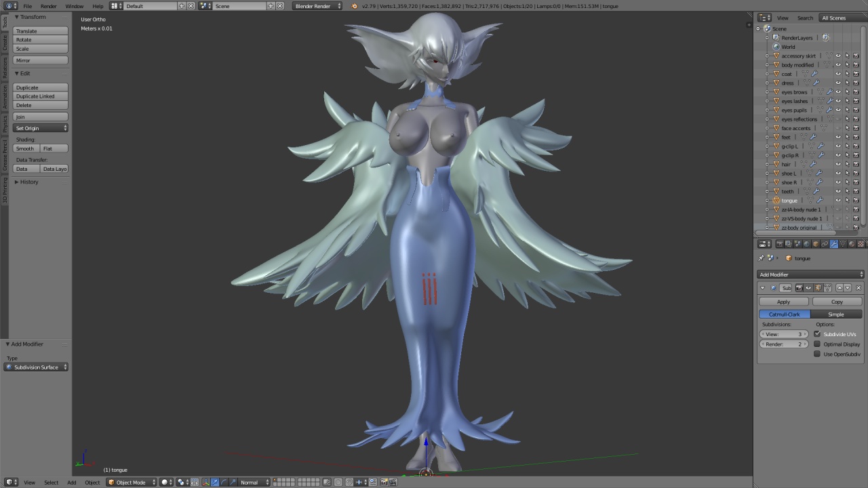The width and height of the screenshot is (868, 488).
Task: Click the 3D view editor type icon
Action: (x=10, y=482)
